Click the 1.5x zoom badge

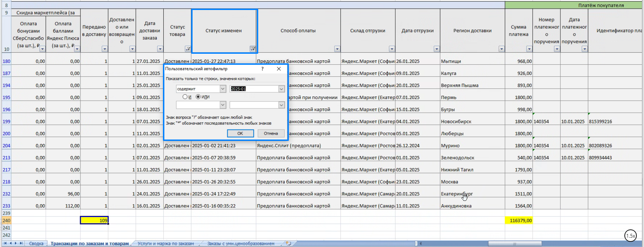point(630,236)
